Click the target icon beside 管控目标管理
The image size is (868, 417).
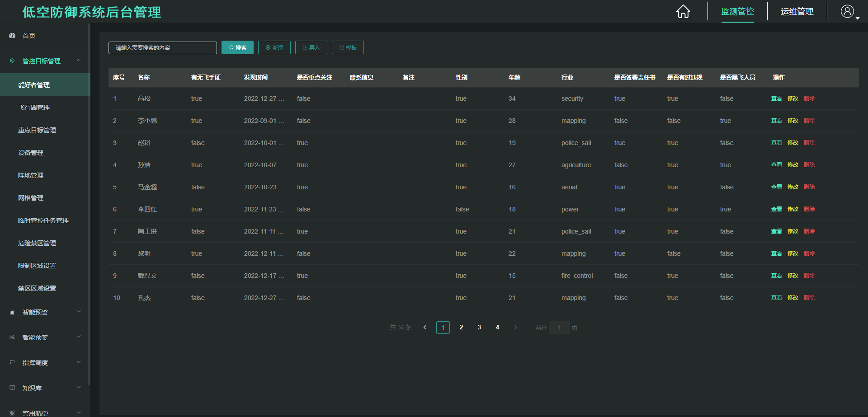pos(12,61)
